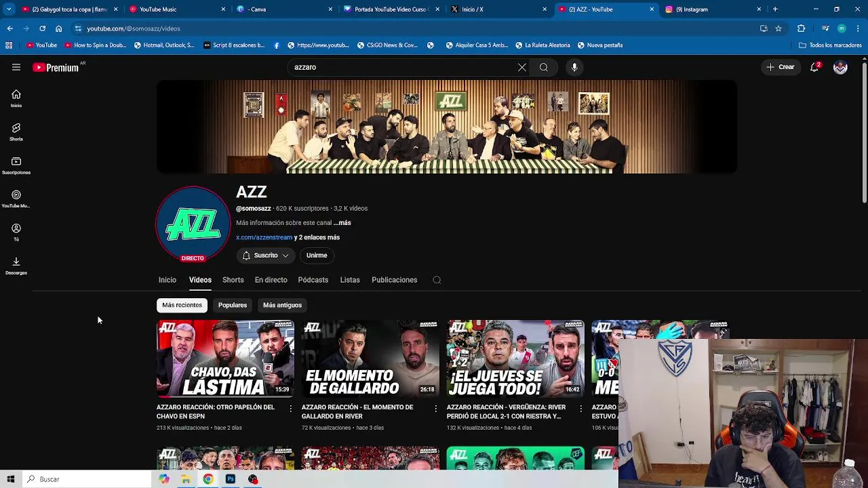The width and height of the screenshot is (868, 488).
Task: Select the Populares filter chip
Action: (x=233, y=305)
